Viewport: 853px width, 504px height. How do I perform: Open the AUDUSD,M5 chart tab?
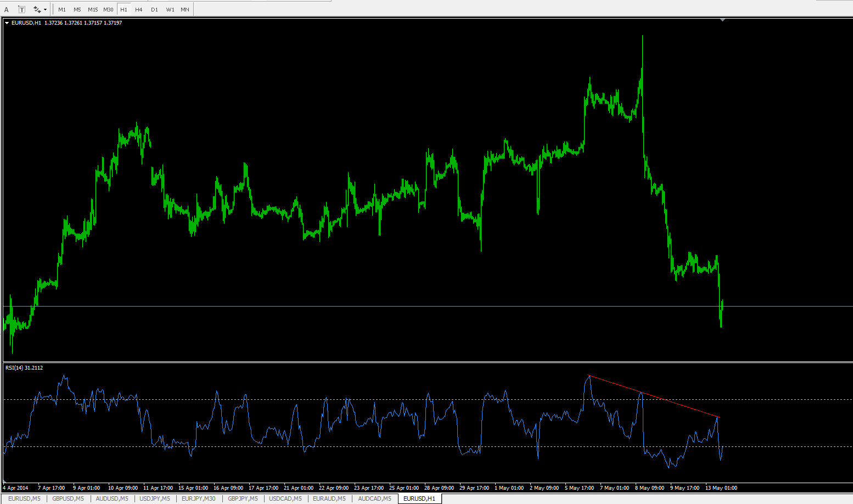coord(112,499)
